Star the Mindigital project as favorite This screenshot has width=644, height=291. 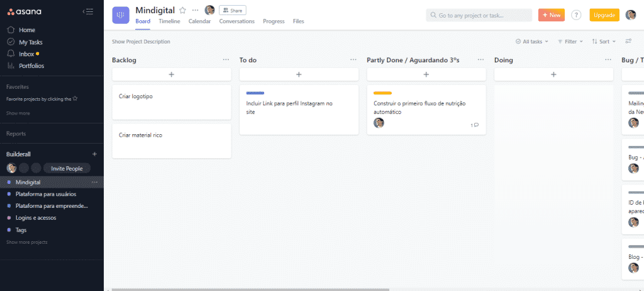182,10
